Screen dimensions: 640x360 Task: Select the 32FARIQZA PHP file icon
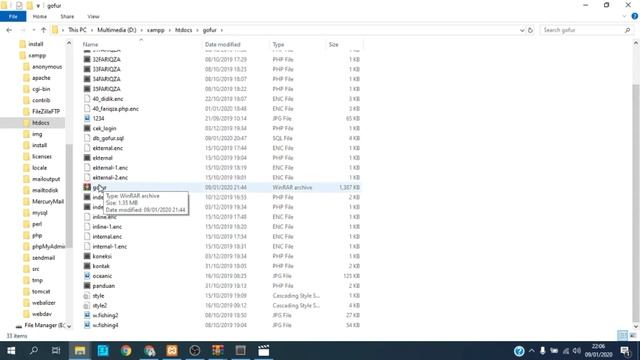pos(87,60)
